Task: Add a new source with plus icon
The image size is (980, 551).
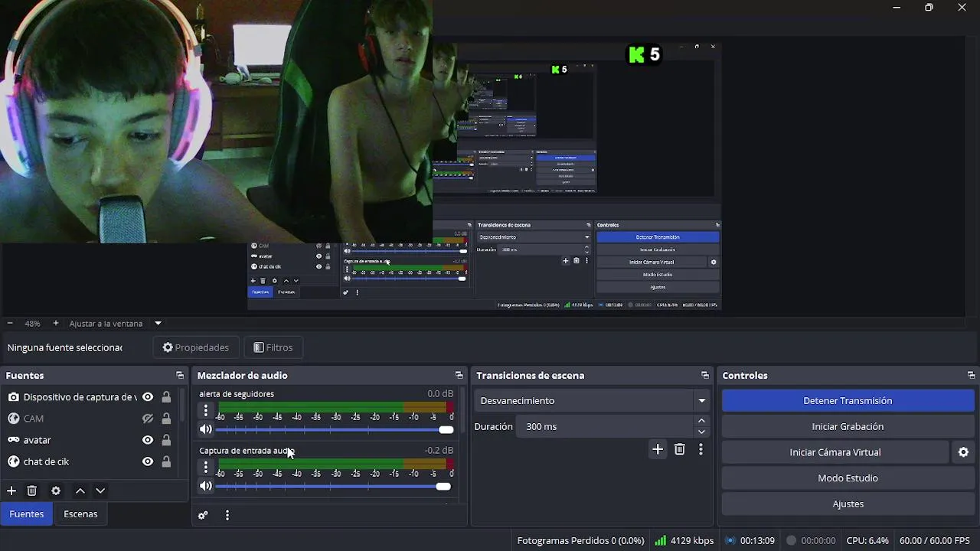Action: (x=11, y=491)
